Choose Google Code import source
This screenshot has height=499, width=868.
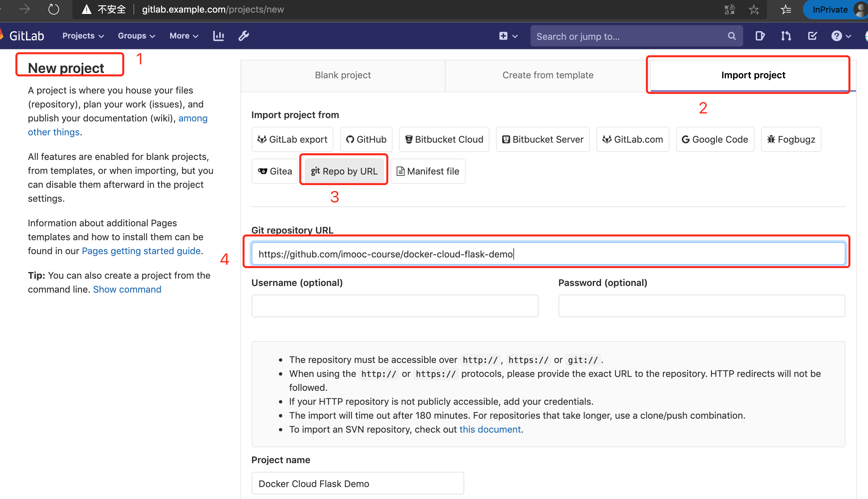pyautogui.click(x=715, y=139)
